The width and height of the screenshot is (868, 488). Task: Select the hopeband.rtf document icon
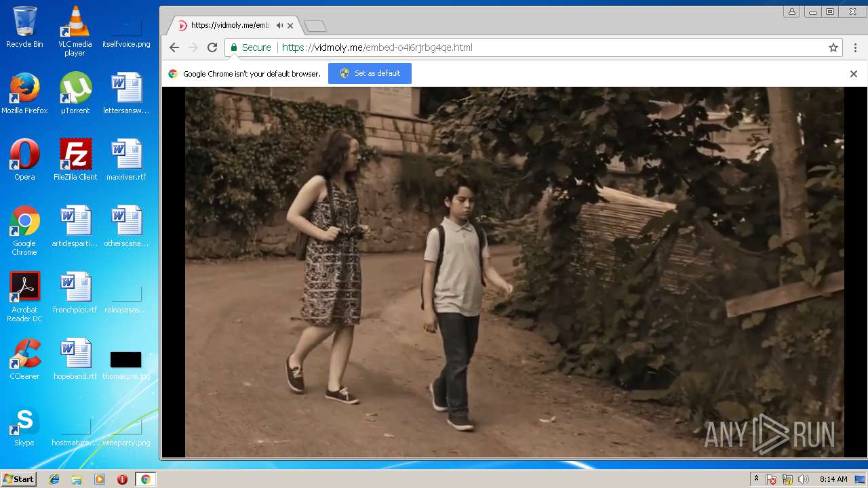(75, 359)
